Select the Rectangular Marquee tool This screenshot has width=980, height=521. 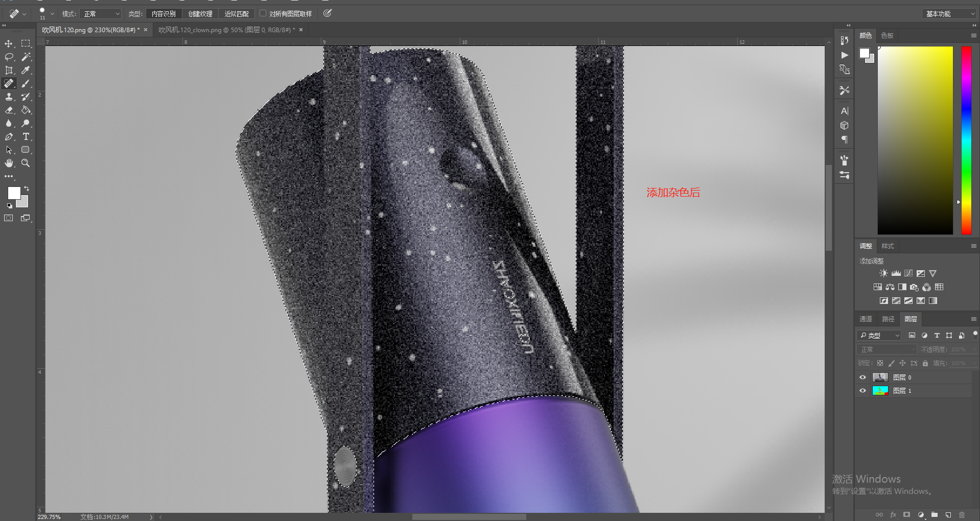26,44
